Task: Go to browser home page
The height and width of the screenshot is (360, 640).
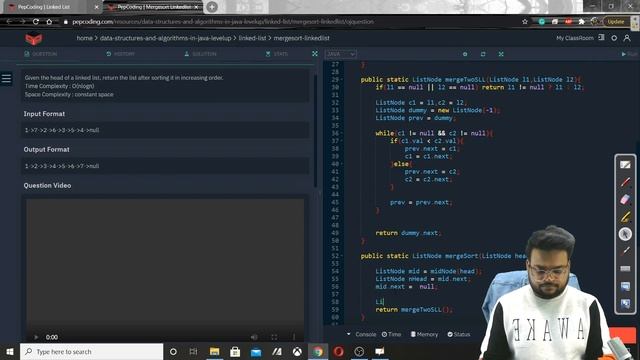Action: coord(49,22)
